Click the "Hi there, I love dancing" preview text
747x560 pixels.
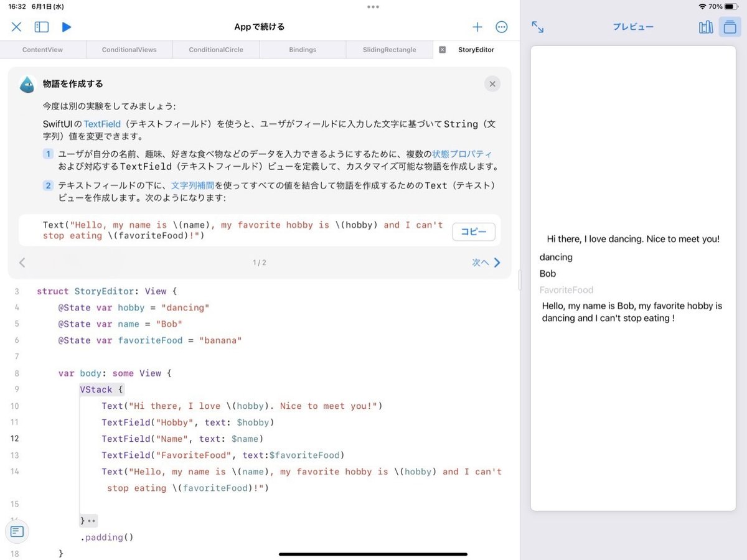(633, 239)
